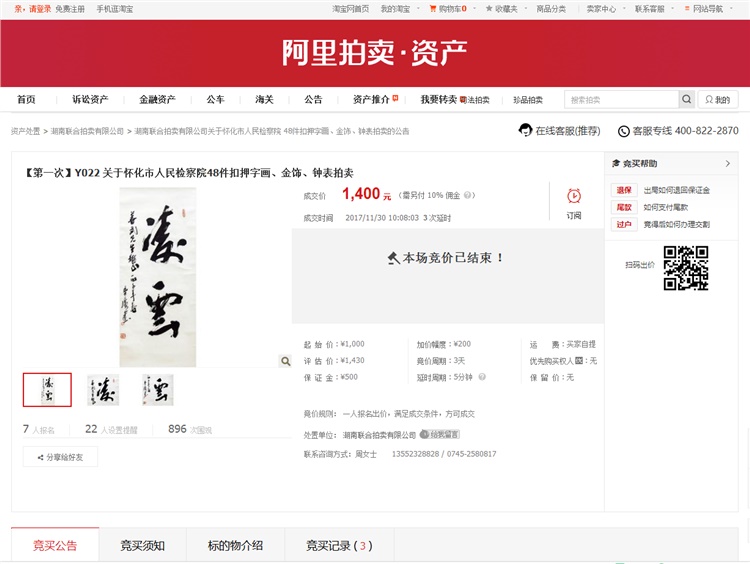
Task: Click the 在线客服 customer service icon
Action: 525,130
